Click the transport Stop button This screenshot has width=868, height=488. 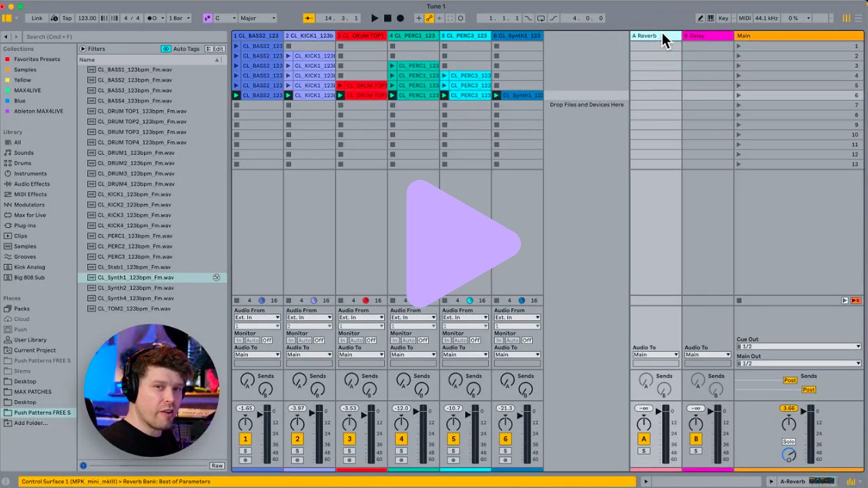387,18
